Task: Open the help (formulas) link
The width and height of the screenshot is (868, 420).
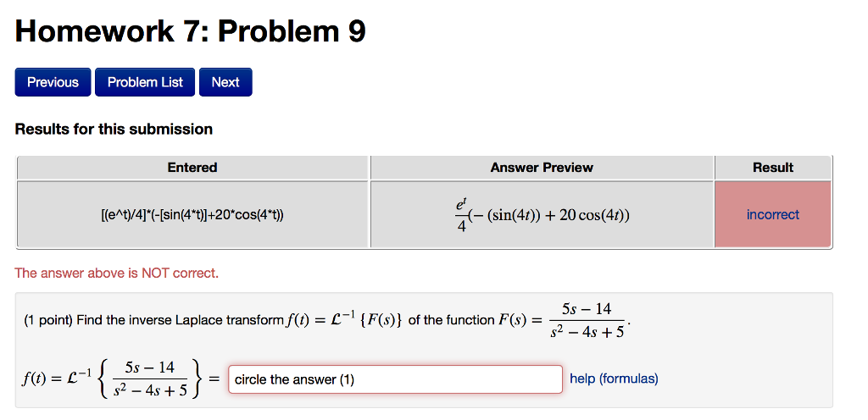Action: click(x=614, y=379)
